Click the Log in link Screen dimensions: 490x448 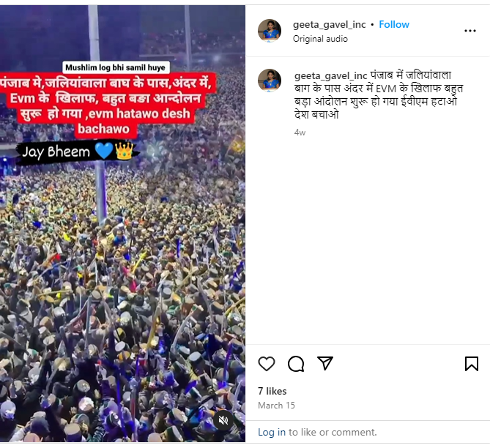click(272, 432)
